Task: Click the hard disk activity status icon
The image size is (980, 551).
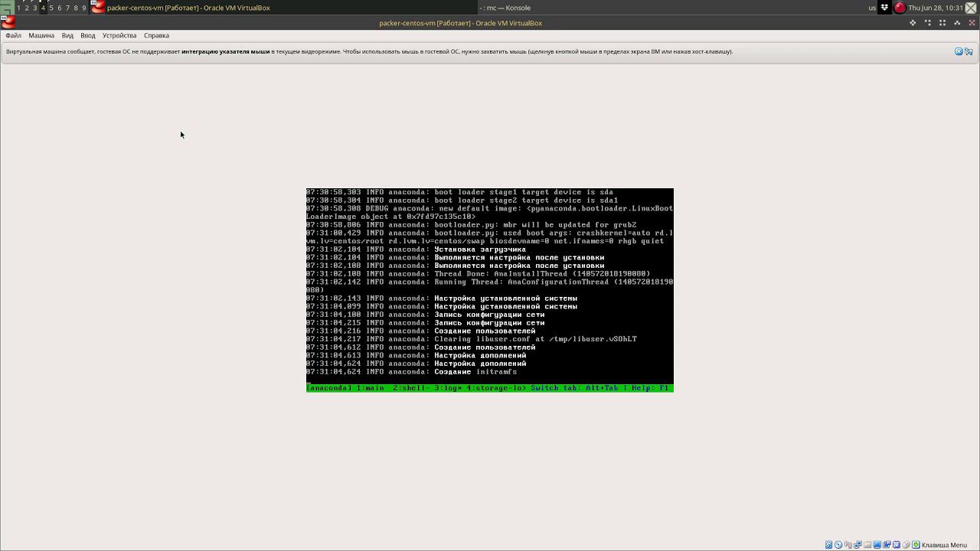Action: click(829, 545)
